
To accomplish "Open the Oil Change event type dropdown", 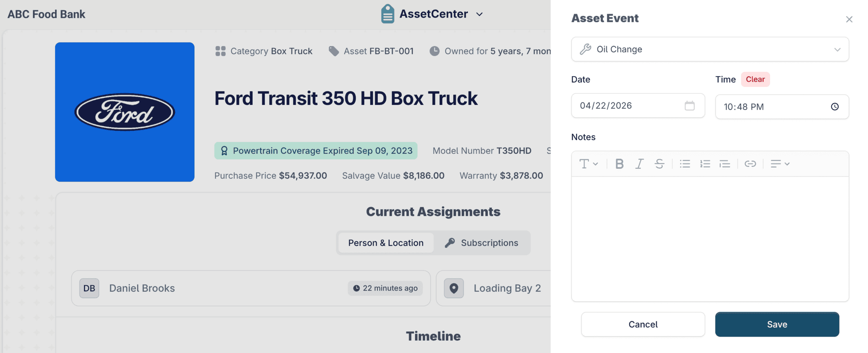I will pos(710,49).
